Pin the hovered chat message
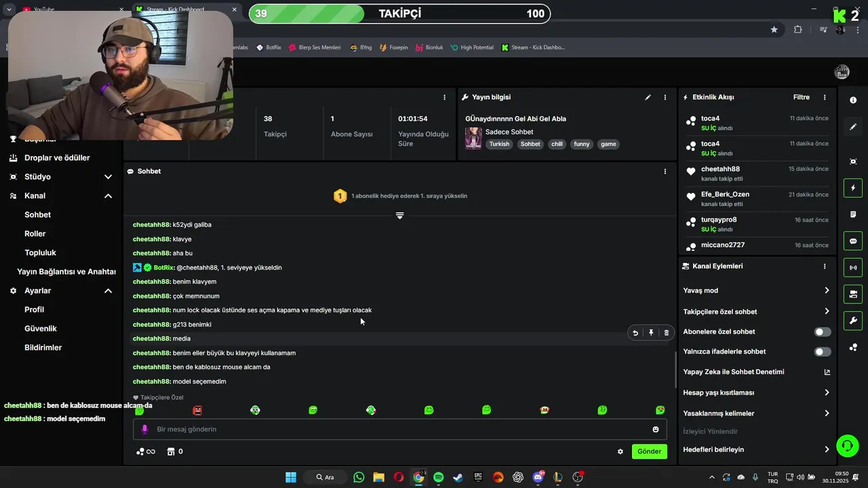This screenshot has width=868, height=488. [651, 333]
